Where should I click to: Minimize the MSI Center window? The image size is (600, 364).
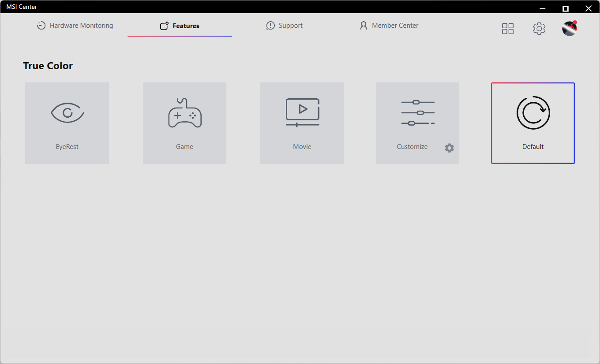click(x=543, y=8)
